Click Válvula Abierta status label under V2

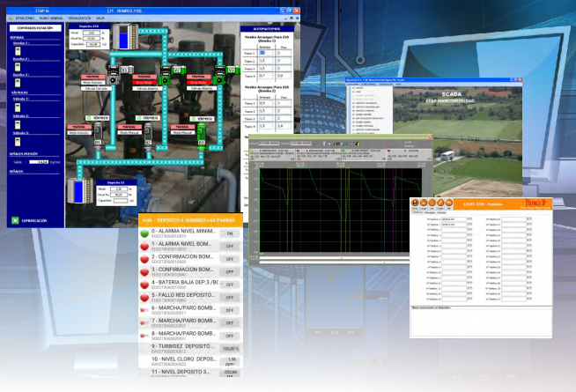(x=147, y=89)
